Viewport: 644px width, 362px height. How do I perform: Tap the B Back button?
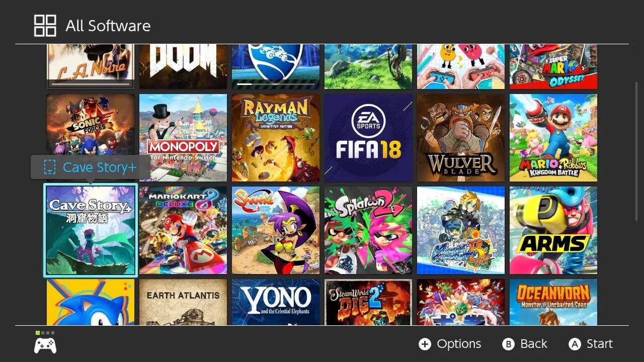click(x=525, y=344)
